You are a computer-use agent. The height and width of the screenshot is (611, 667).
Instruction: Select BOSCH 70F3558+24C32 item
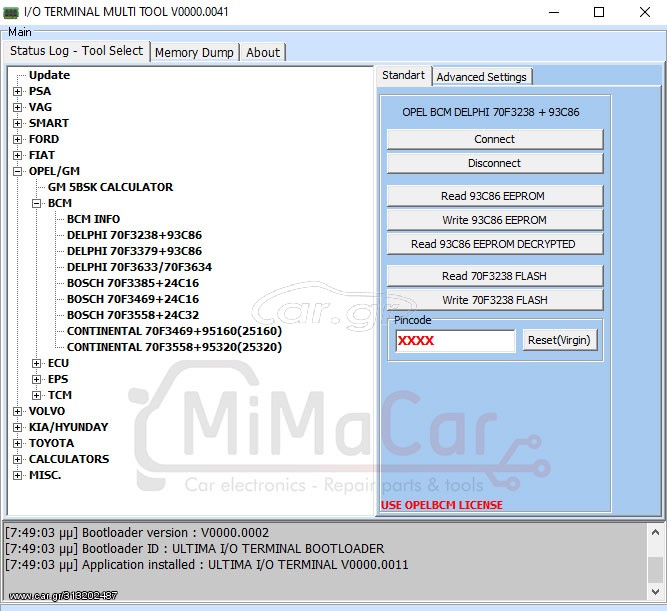tap(133, 315)
